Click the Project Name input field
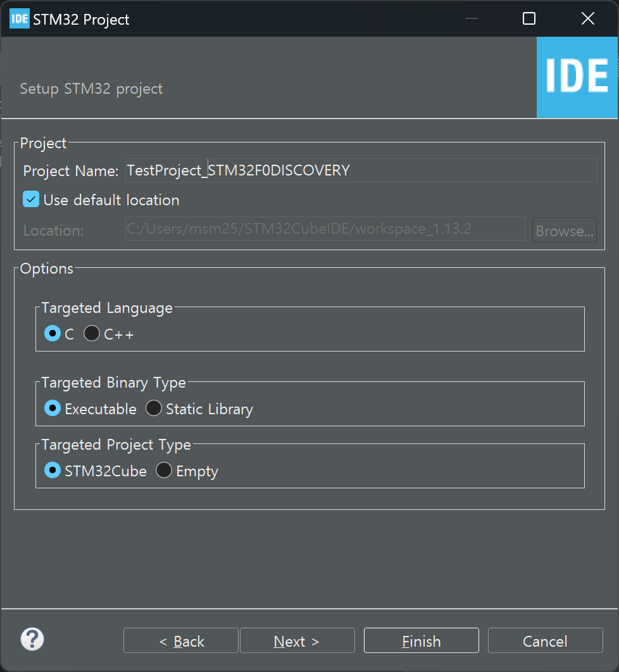The width and height of the screenshot is (619, 672). (x=361, y=170)
